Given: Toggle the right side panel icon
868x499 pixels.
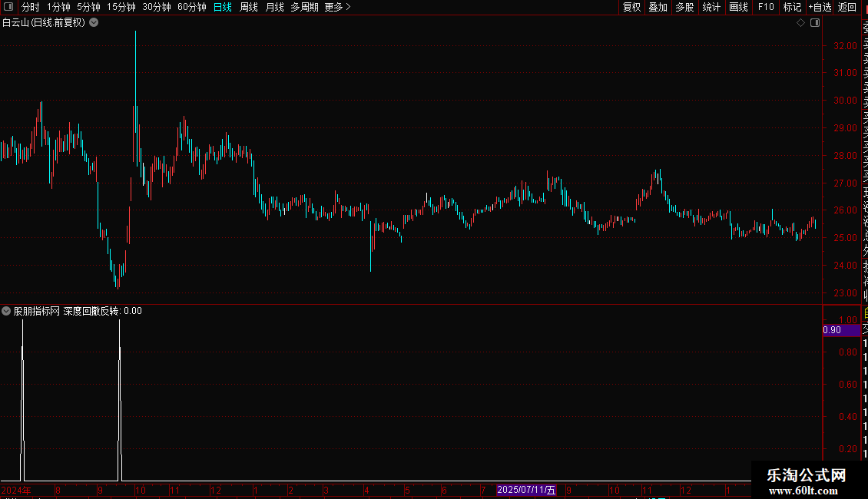Looking at the screenshot, I should point(815,23).
